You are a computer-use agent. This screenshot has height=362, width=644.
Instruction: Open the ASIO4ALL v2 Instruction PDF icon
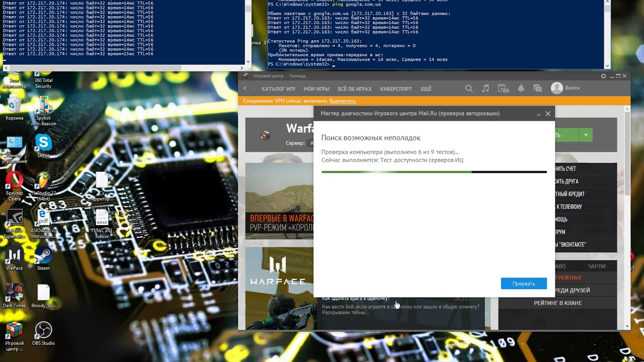point(43,224)
